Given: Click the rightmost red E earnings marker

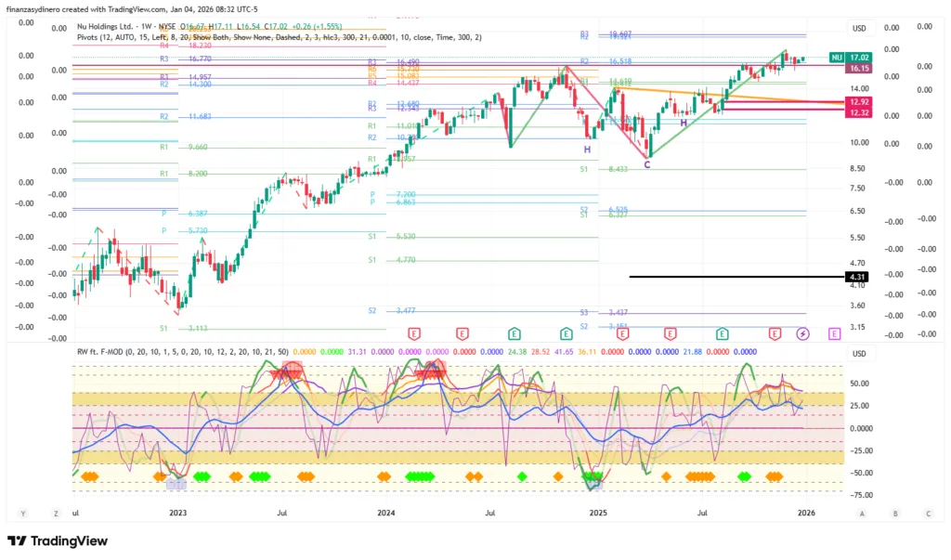Looking at the screenshot, I should tap(775, 332).
